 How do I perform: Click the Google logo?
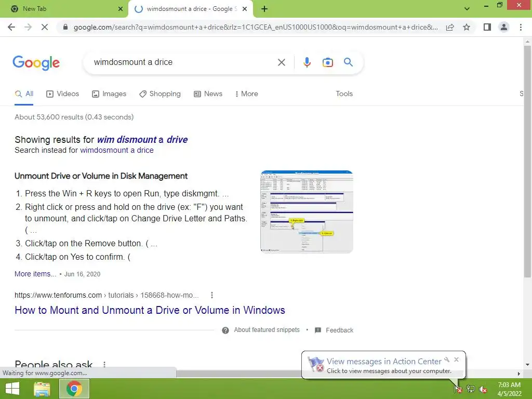[x=36, y=63]
